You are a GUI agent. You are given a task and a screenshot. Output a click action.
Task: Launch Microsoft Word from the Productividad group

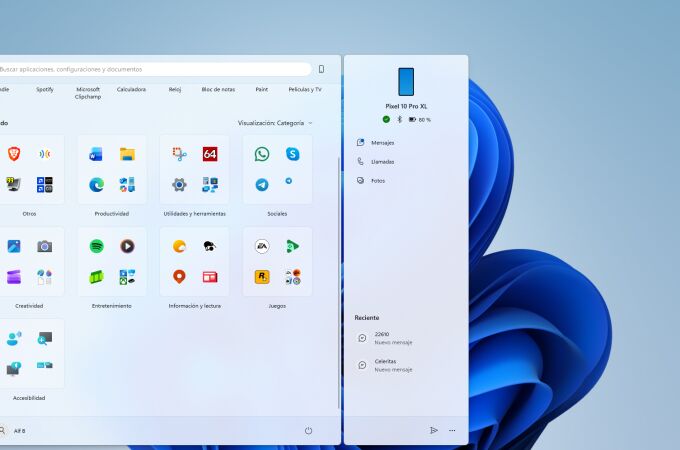click(96, 154)
